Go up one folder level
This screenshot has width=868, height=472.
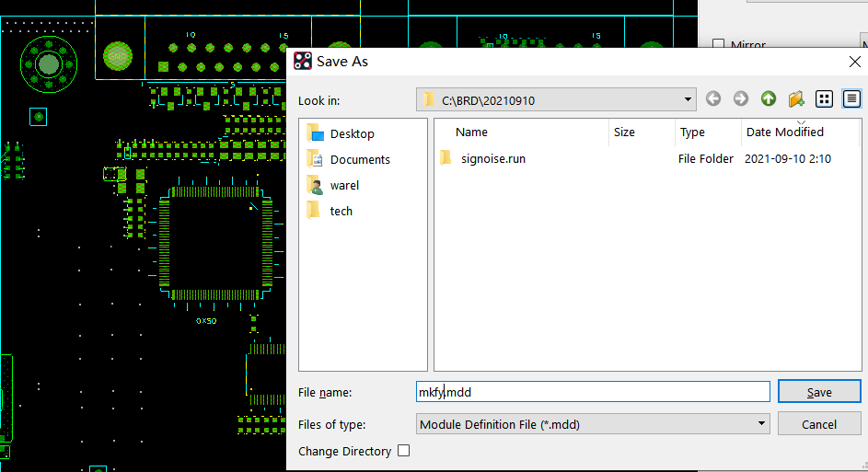tap(769, 99)
